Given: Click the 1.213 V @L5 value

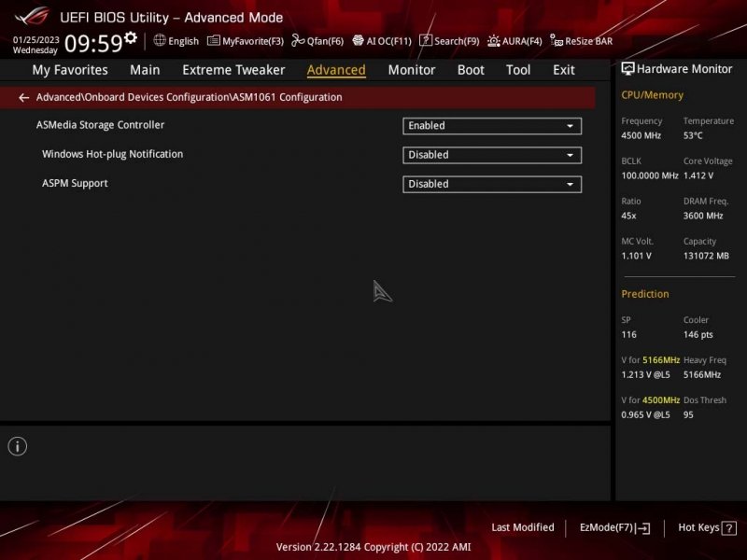Looking at the screenshot, I should tap(645, 375).
